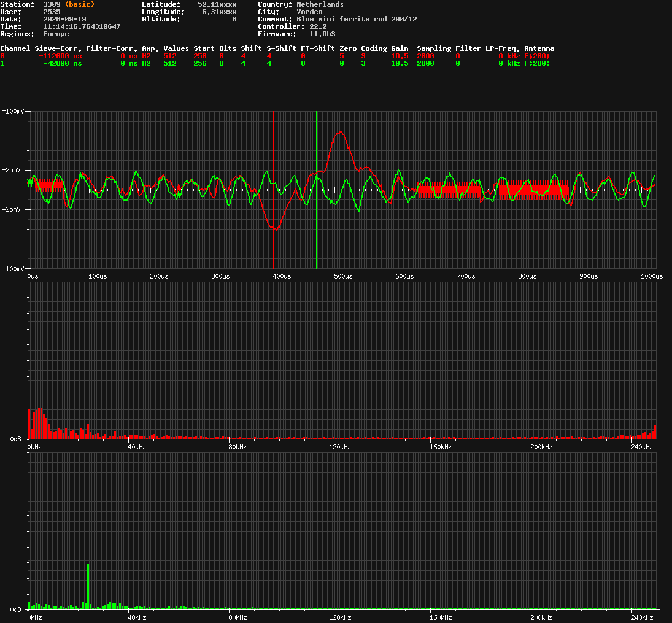Image resolution: width=672 pixels, height=623 pixels.
Task: Click the green antenna value "F;200;"
Action: tap(537, 63)
